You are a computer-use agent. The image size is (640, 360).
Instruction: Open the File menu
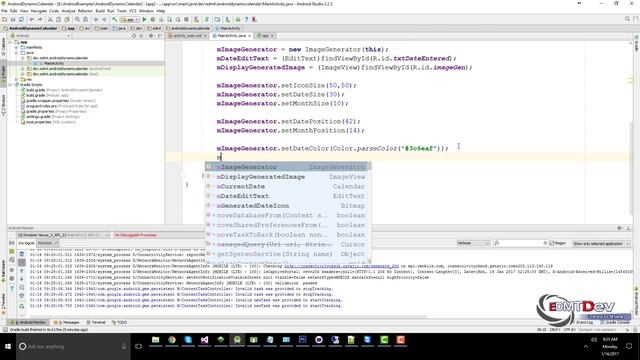[4, 11]
